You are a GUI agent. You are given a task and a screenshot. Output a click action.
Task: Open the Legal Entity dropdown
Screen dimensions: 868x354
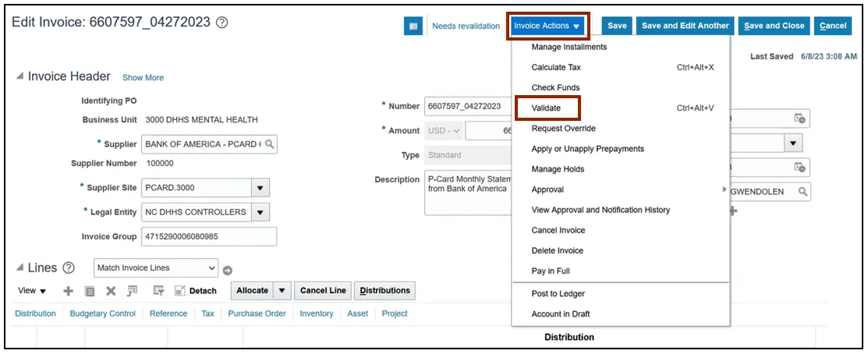[x=260, y=212]
